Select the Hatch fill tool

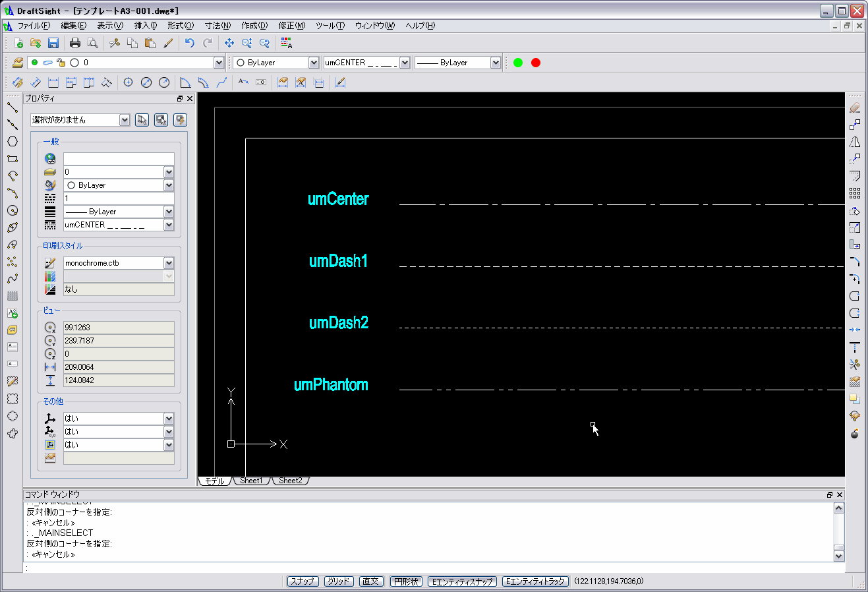[x=12, y=296]
